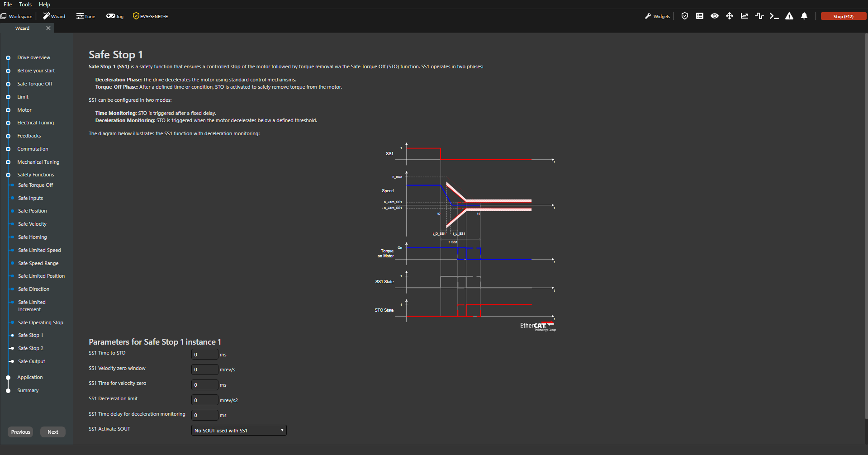The width and height of the screenshot is (868, 455).
Task: Open the Help menu
Action: pyautogui.click(x=44, y=5)
